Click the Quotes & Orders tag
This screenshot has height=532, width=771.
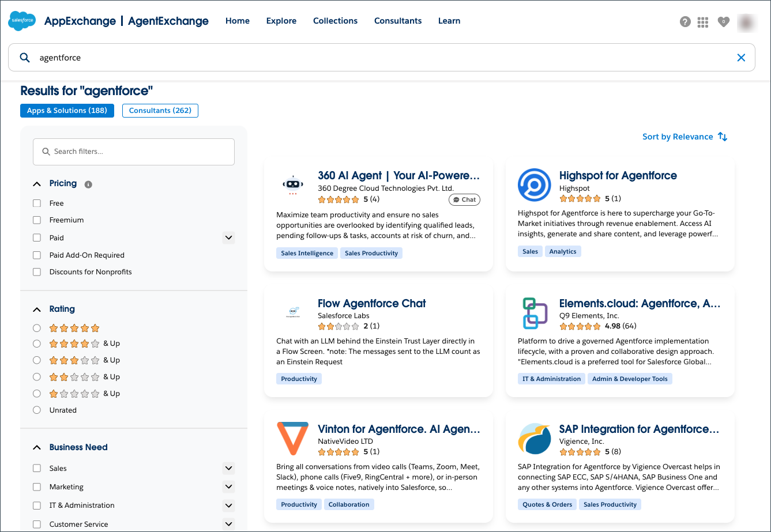[x=547, y=504]
